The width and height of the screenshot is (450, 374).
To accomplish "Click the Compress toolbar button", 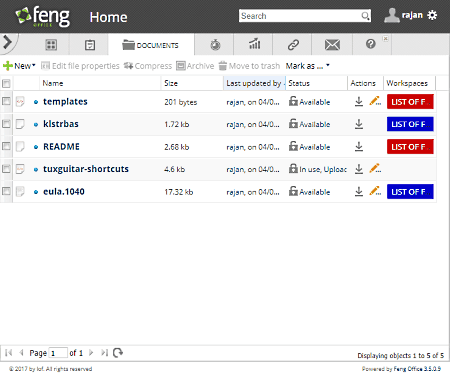I will 148,66.
